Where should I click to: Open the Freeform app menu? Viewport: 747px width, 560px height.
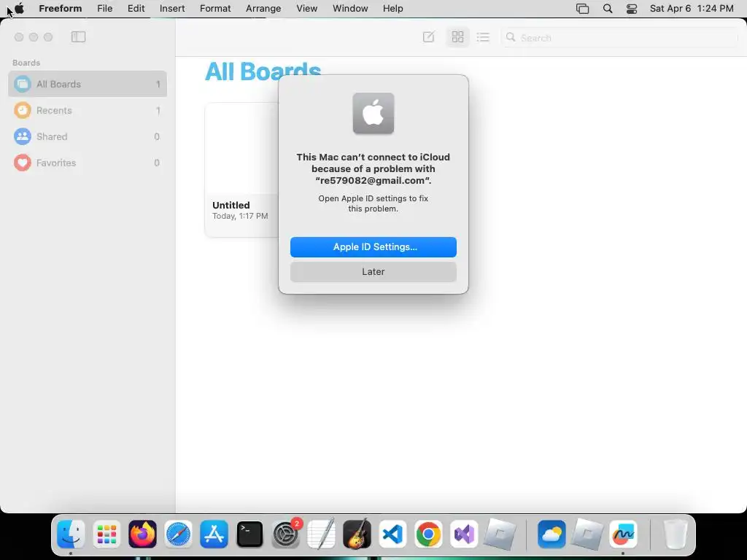click(60, 9)
